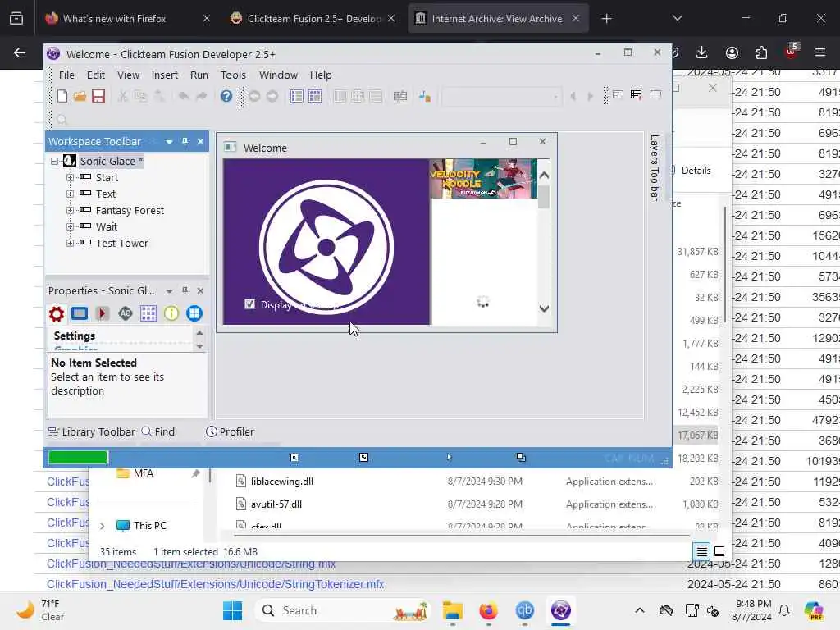Open the Windows platform properties icon
This screenshot has width=840, height=630.
[194, 313]
